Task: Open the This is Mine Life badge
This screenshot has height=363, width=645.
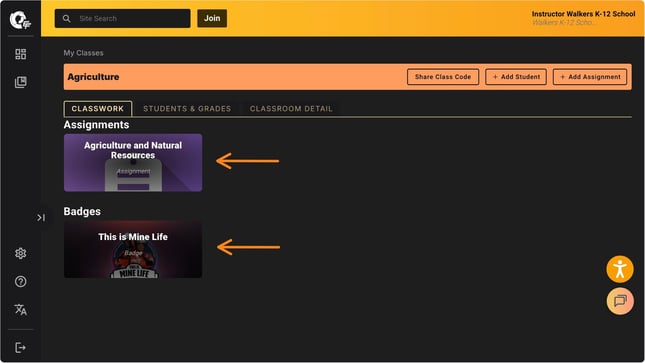Action: tap(133, 249)
